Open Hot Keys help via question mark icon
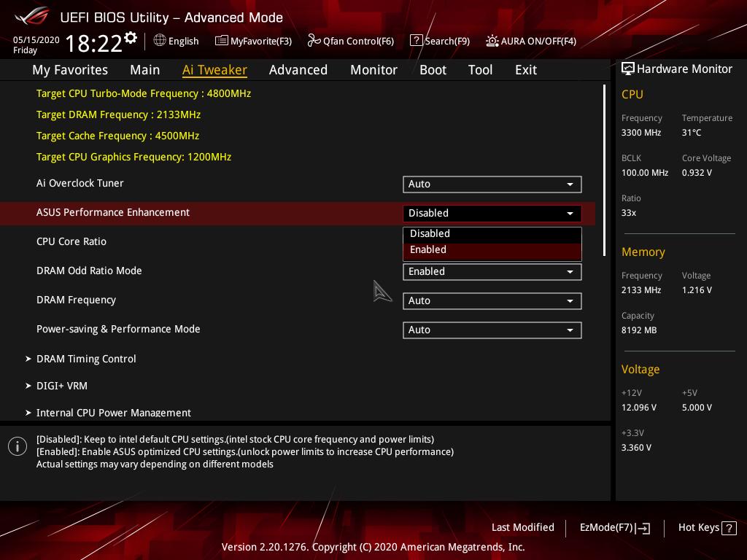747x560 pixels. [x=729, y=527]
